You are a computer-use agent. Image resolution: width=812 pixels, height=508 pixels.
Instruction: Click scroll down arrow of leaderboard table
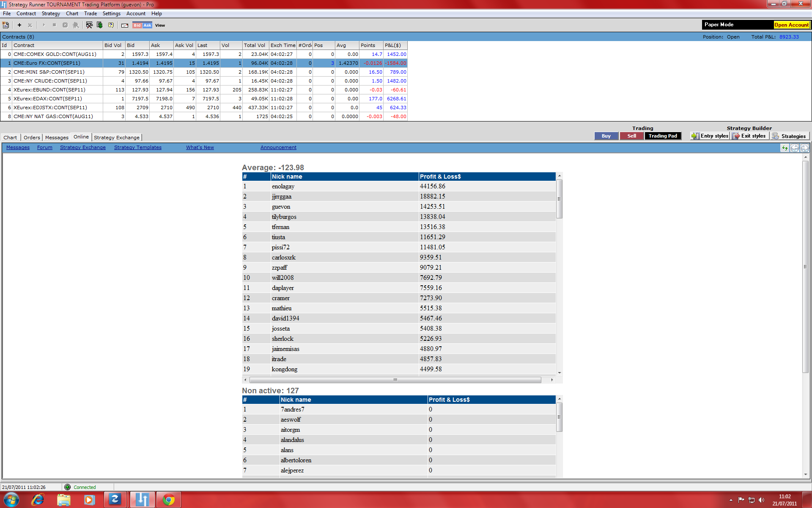coord(560,373)
